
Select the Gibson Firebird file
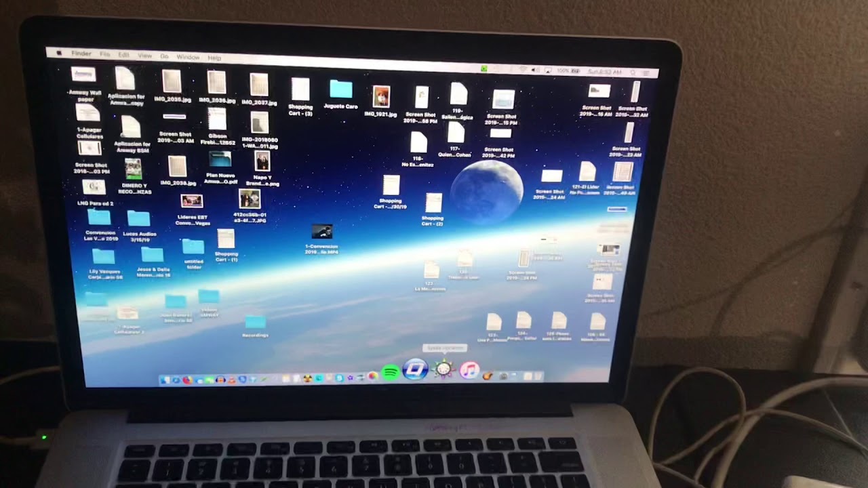tap(217, 127)
